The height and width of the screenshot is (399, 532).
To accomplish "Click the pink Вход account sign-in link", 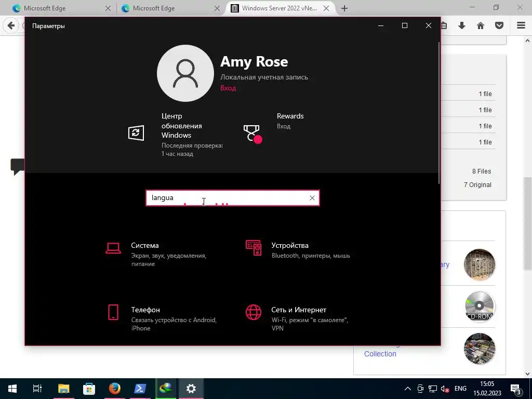I will [x=228, y=88].
